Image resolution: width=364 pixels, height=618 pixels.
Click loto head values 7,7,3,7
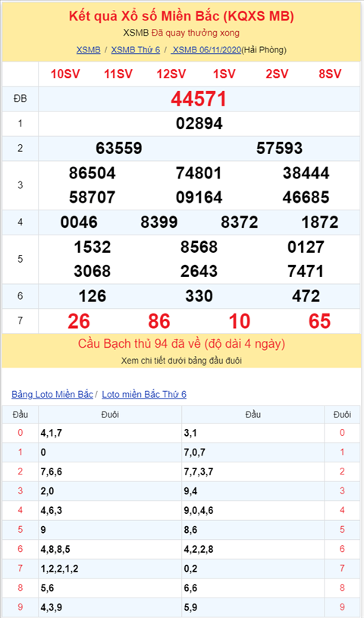[x=199, y=471]
